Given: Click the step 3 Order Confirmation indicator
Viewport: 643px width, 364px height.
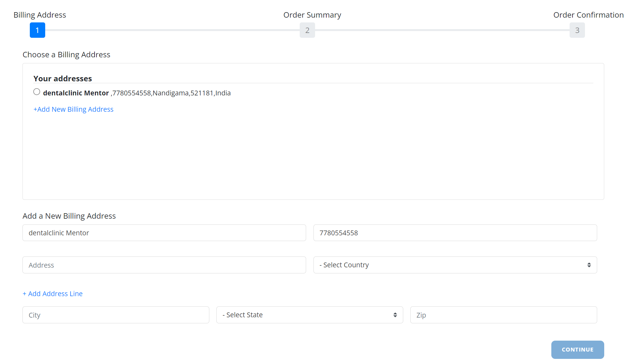Looking at the screenshot, I should coord(577,30).
